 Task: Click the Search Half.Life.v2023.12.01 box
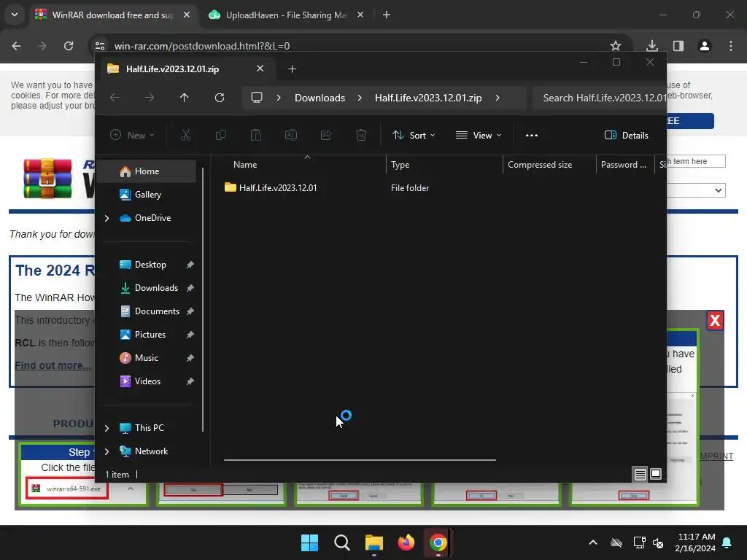click(x=600, y=98)
